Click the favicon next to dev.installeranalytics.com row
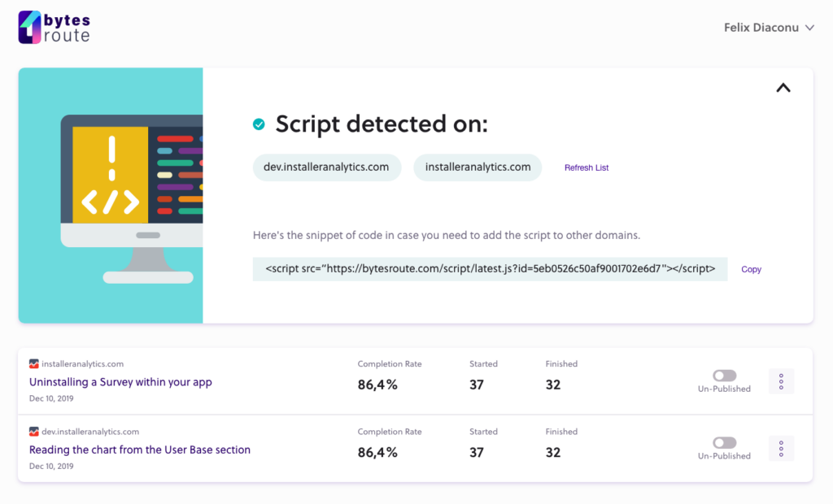The width and height of the screenshot is (833, 504). click(x=34, y=432)
